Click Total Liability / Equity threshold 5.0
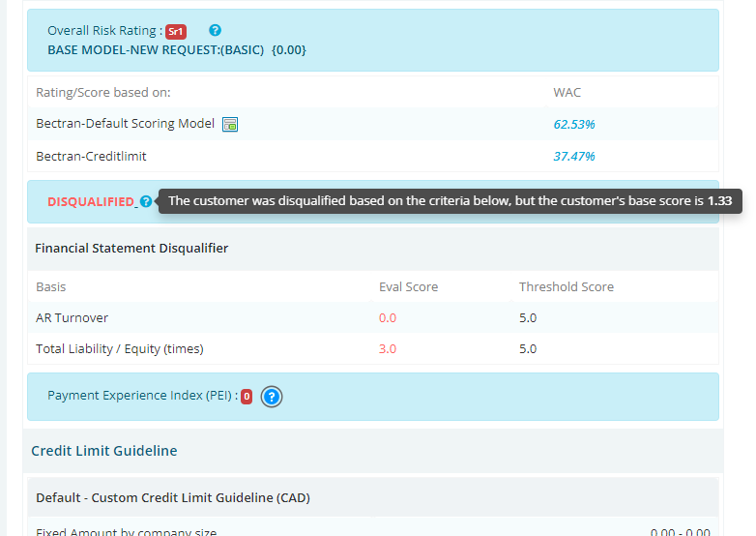 tap(528, 349)
